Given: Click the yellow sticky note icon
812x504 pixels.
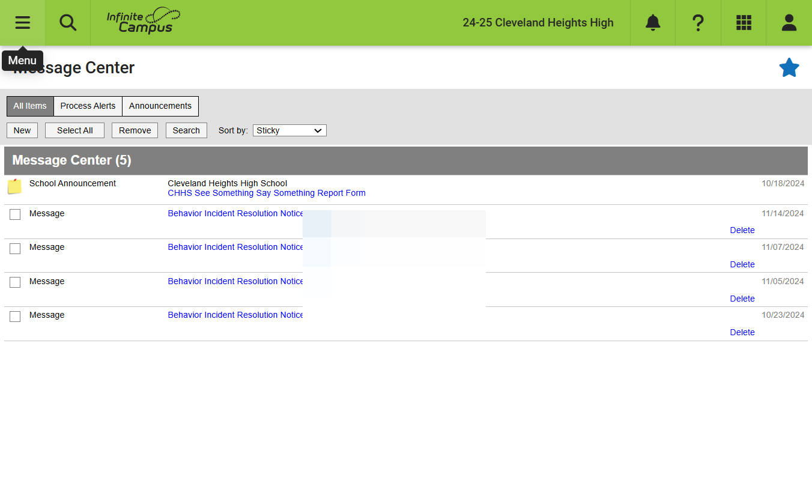Looking at the screenshot, I should coord(14,186).
